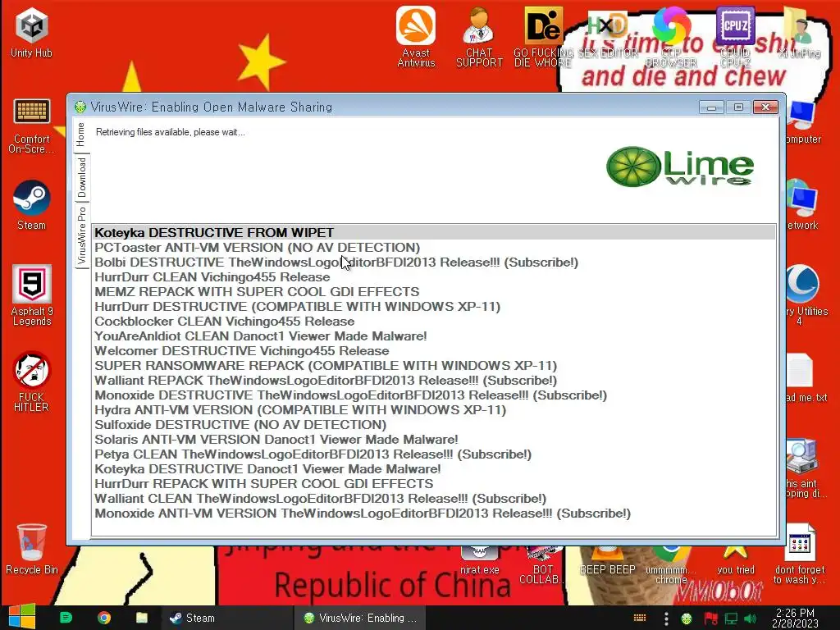The height and width of the screenshot is (630, 840).
Task: Select Sulfoxide DESTRUCTIVE (NO AV DETECTION)
Action: point(434,424)
